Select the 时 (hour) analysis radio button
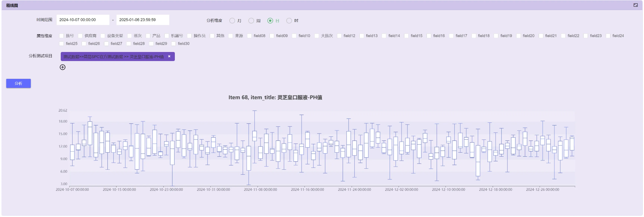644x217 pixels. pyautogui.click(x=289, y=21)
